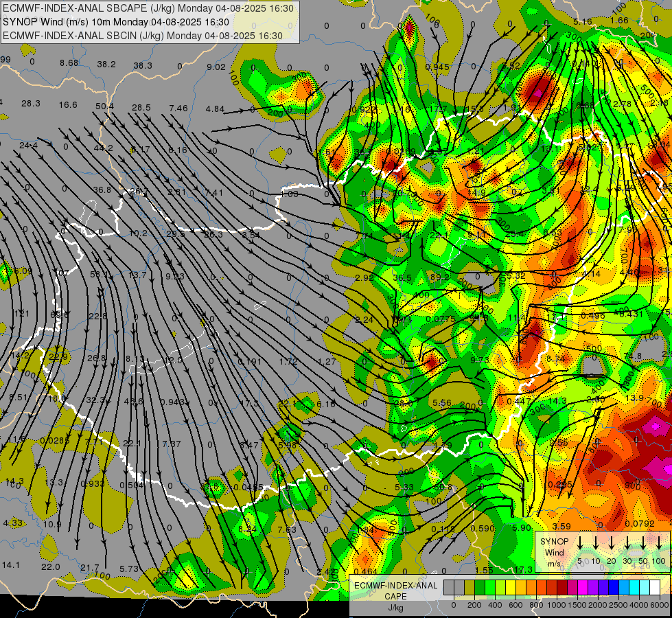Viewport: 672px width, 618px height.
Task: Select the purple swatch left of 2000 tick
Action: pos(592,588)
